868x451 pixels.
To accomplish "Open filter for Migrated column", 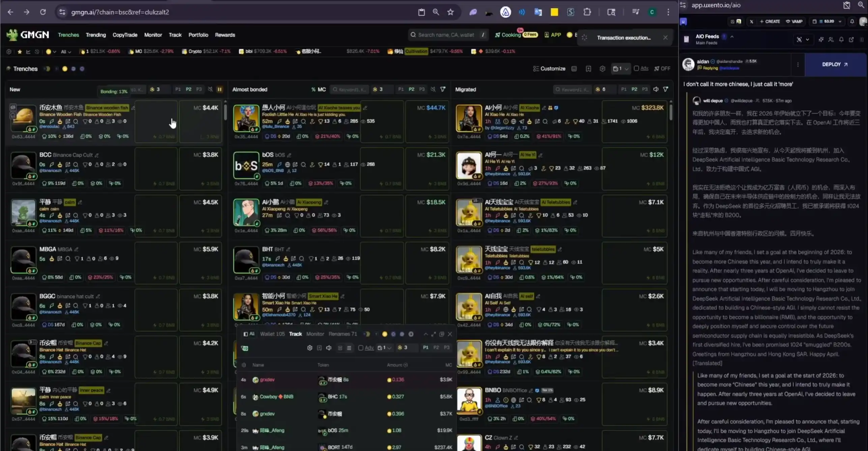I will point(666,89).
